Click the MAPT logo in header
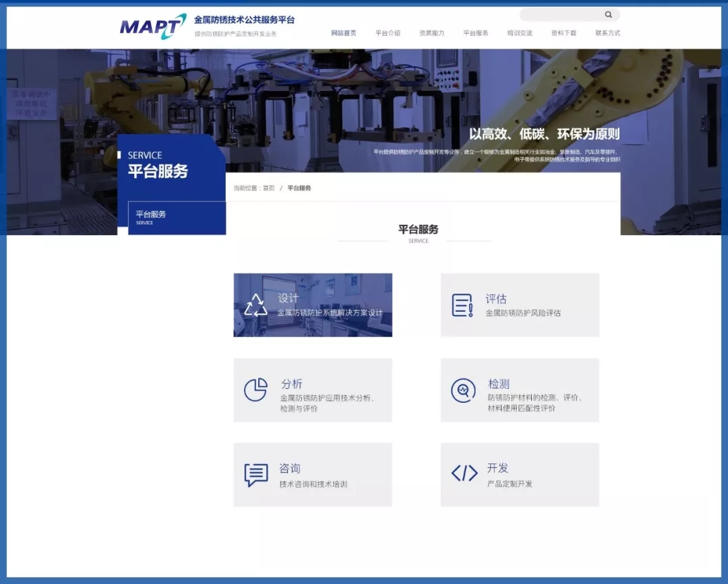 pyautogui.click(x=153, y=26)
